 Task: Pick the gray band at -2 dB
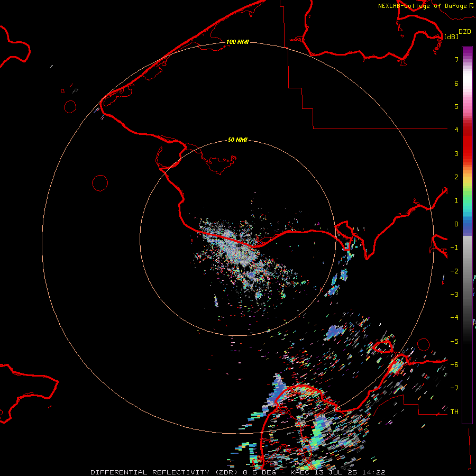pos(467,271)
